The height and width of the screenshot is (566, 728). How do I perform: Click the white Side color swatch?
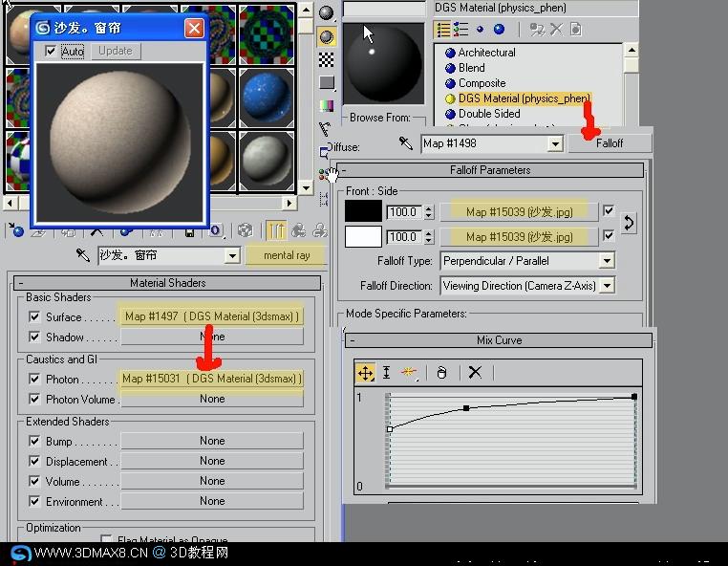363,236
